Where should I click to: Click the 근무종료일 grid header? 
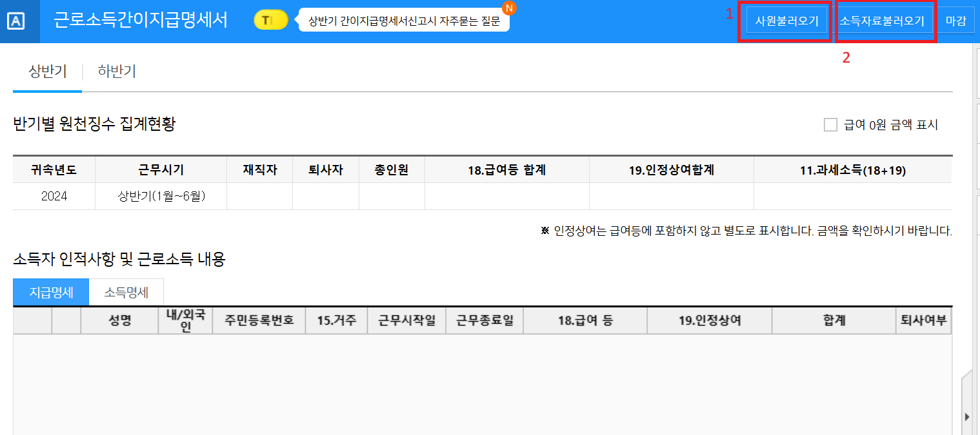[485, 320]
